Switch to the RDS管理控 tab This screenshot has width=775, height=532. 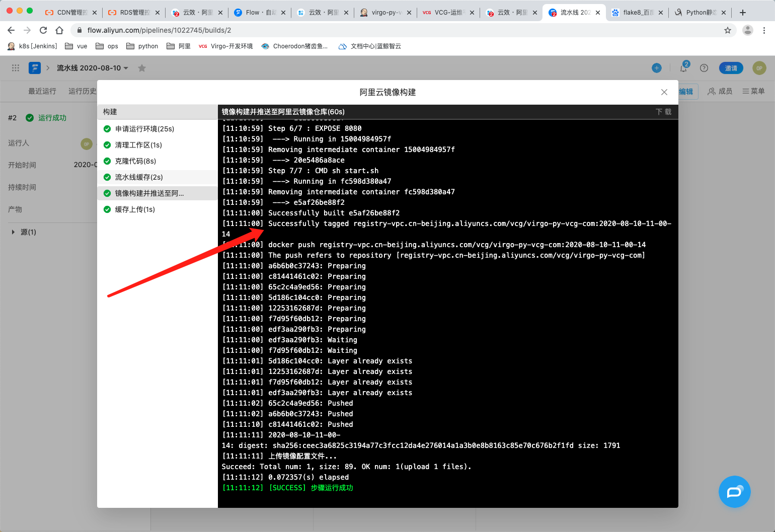pyautogui.click(x=133, y=13)
